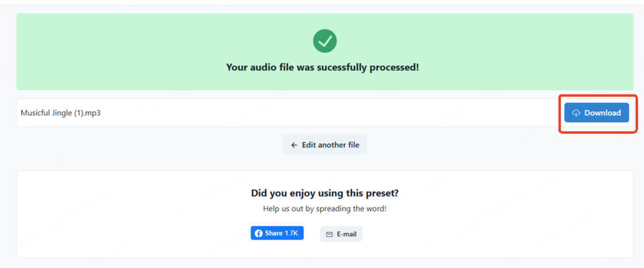Click the green success checkmark icon

coord(325,41)
